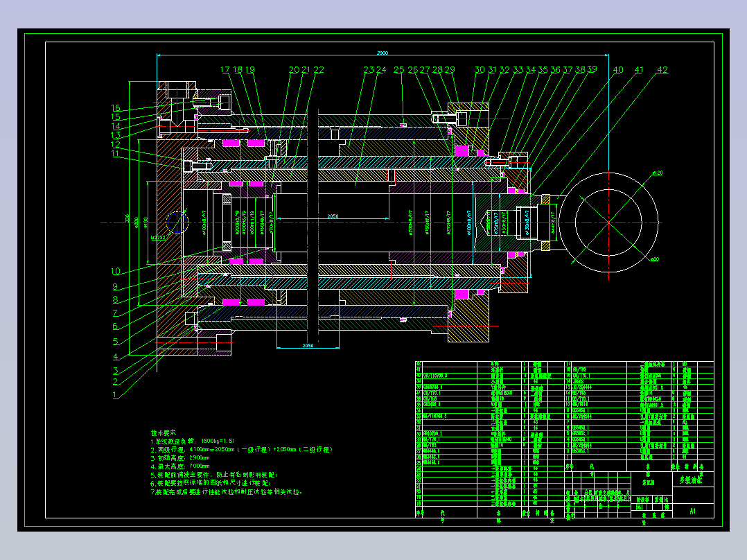Click part callout number "9"
The width and height of the screenshot is (747, 560).
click(115, 286)
